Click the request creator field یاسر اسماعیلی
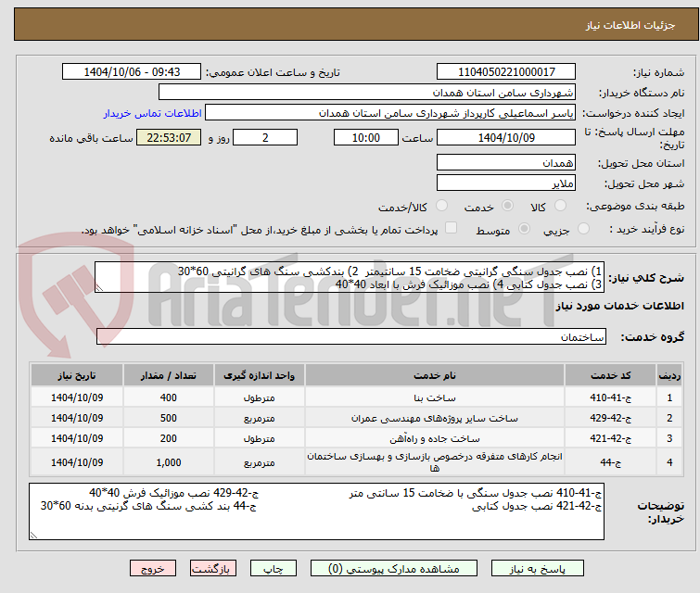Screen dimensions: 700x593 390,113
